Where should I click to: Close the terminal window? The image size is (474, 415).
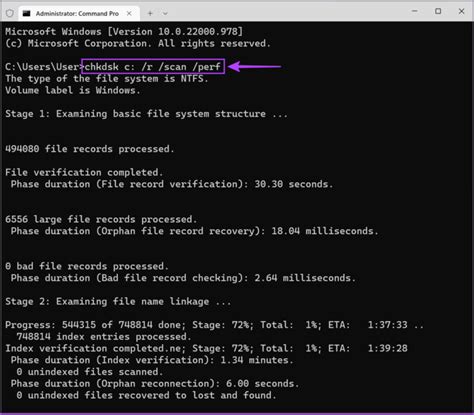(461, 11)
